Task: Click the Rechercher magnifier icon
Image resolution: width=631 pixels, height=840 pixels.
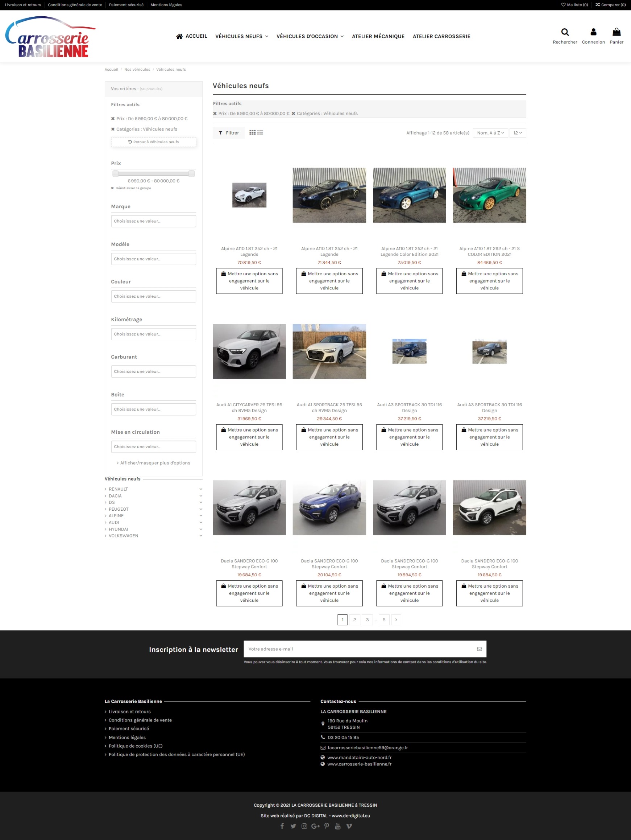Action: click(x=565, y=32)
